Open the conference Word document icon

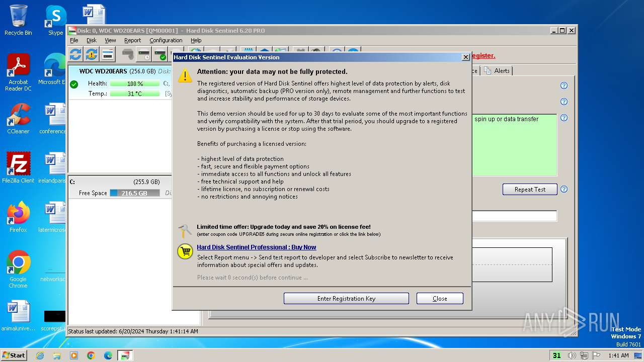tap(54, 119)
